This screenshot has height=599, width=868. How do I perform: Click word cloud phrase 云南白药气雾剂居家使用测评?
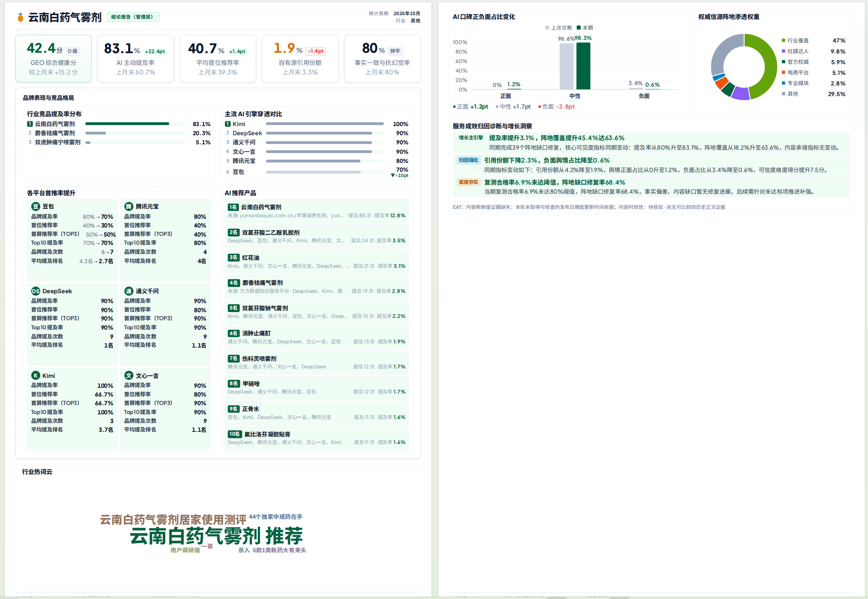click(x=173, y=520)
